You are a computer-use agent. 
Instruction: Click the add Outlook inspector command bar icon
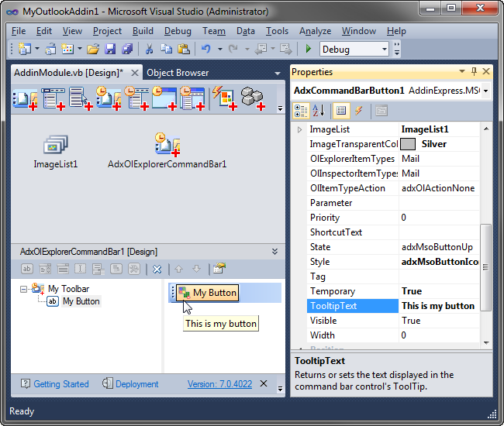coord(136,98)
